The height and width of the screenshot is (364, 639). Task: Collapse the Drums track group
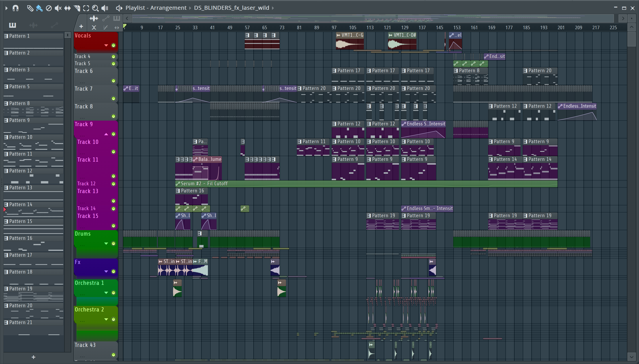tap(106, 243)
